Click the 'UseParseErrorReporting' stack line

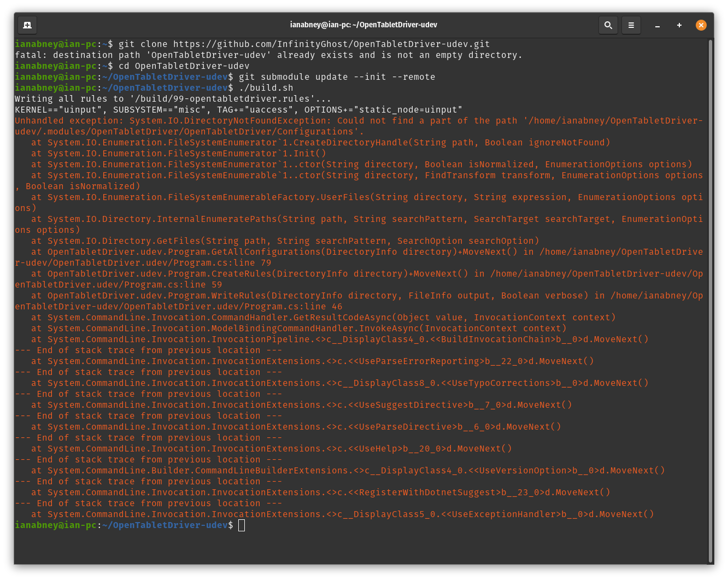point(313,361)
